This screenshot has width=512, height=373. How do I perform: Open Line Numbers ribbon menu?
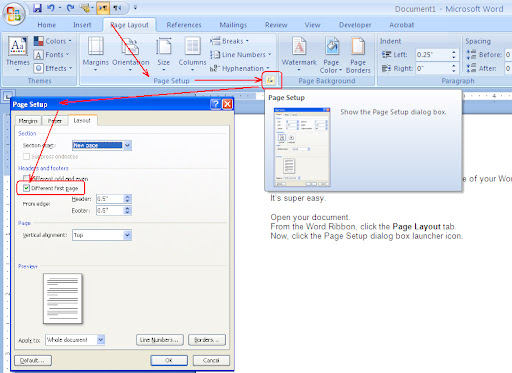pyautogui.click(x=240, y=55)
